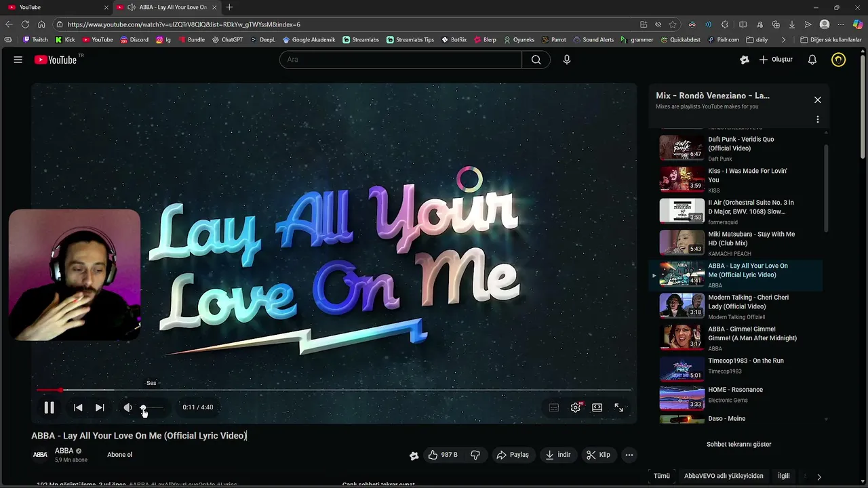The image size is (868, 488).
Task: Select Timecop1983 - On the Run
Action: tap(736, 369)
